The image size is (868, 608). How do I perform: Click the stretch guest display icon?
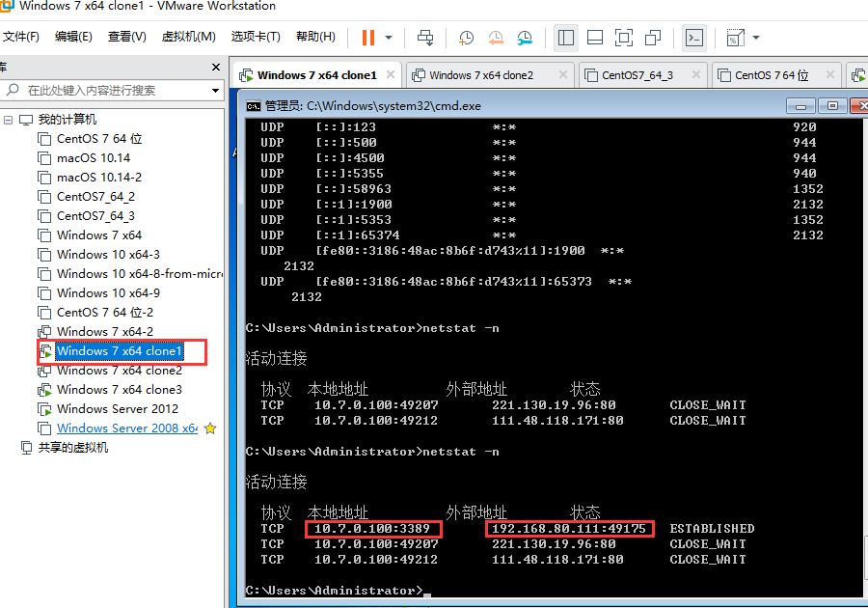tap(735, 38)
